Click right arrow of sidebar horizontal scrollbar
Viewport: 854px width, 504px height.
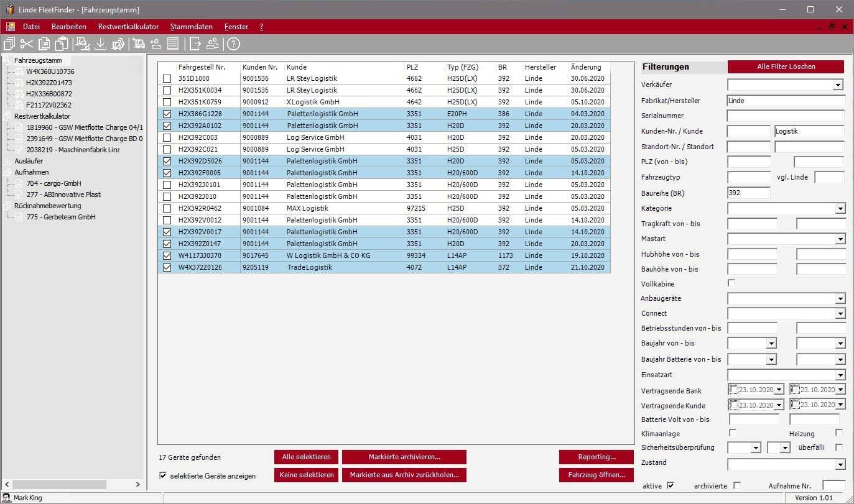tap(138, 484)
